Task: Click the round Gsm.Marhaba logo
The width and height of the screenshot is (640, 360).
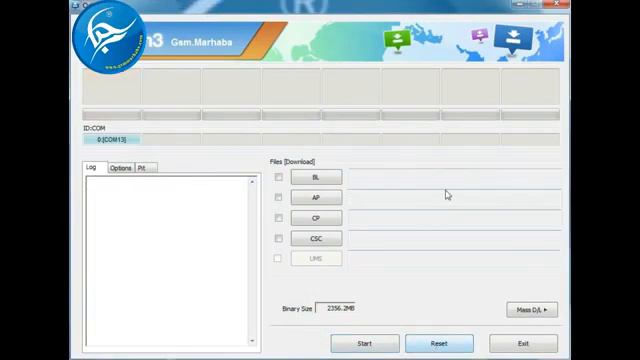Action: (109, 38)
